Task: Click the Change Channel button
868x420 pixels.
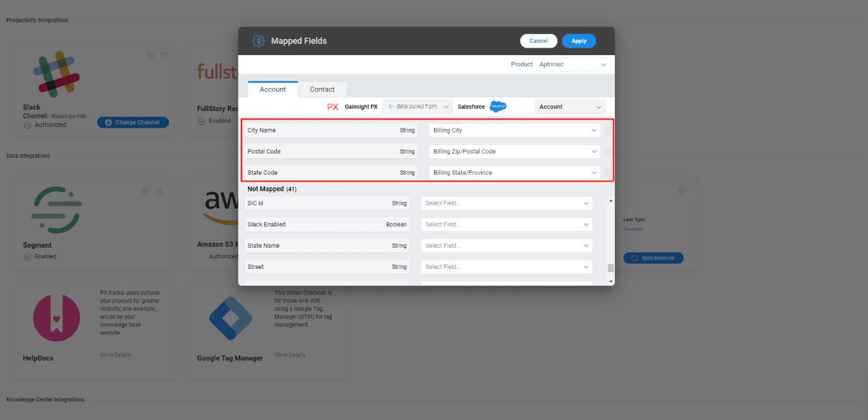Action: (x=133, y=123)
